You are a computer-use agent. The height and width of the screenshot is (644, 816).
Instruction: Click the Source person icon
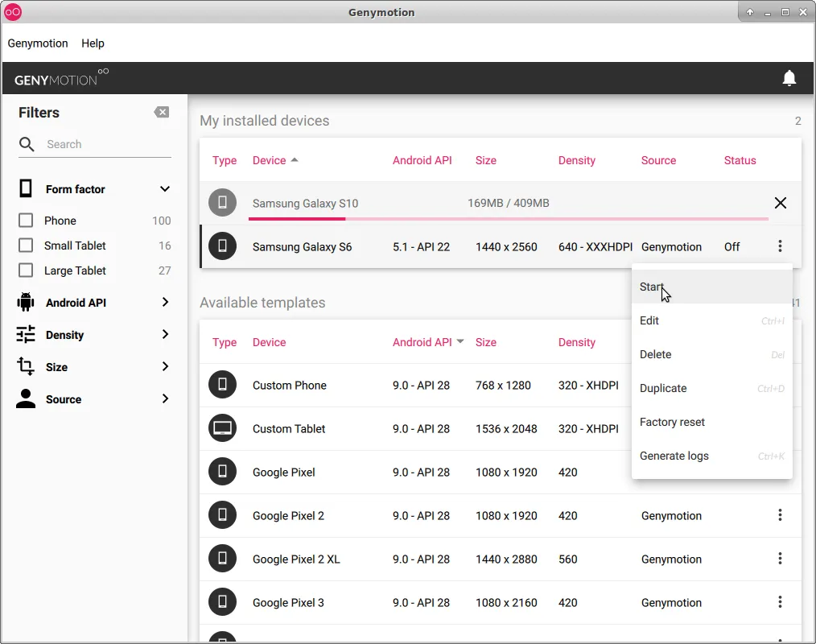click(x=26, y=398)
